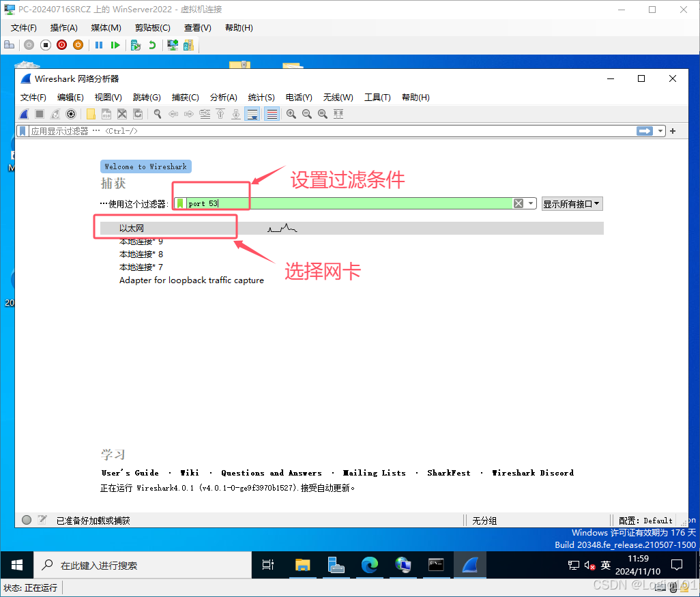Click the go to specified packet icon
700x597 pixels.
point(205,114)
